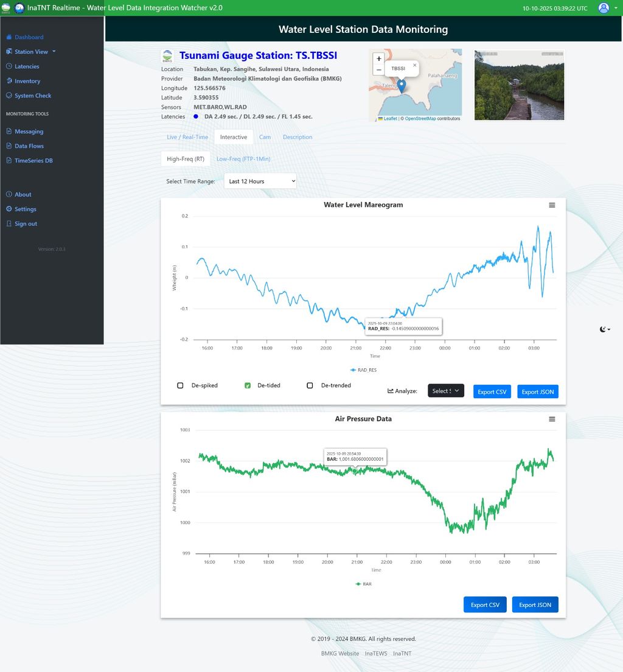The width and height of the screenshot is (623, 672).
Task: Zoom in on the station map
Action: pyautogui.click(x=379, y=59)
